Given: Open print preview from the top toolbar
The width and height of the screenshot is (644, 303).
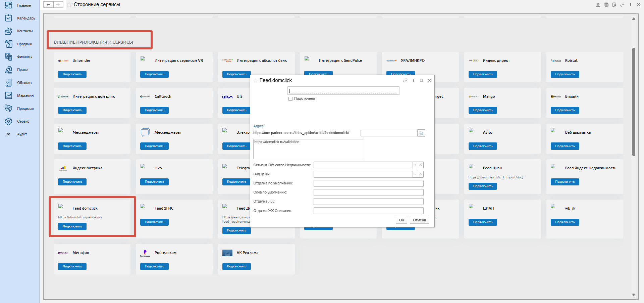Looking at the screenshot, I should pyautogui.click(x=614, y=5).
